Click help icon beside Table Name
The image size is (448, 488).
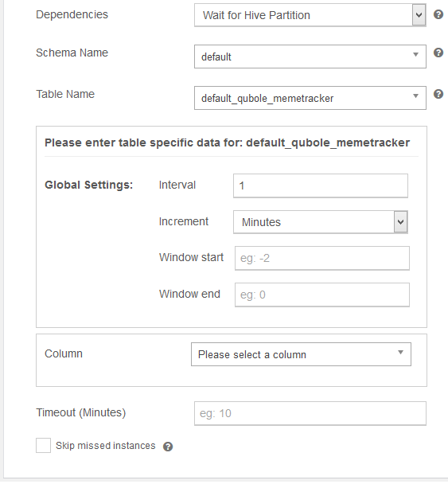tap(438, 94)
